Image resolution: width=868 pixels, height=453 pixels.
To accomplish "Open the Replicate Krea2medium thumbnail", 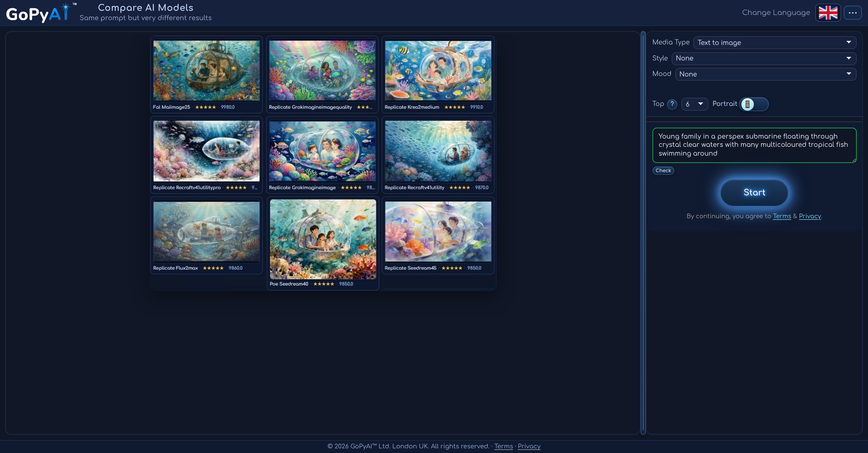I will 438,71.
